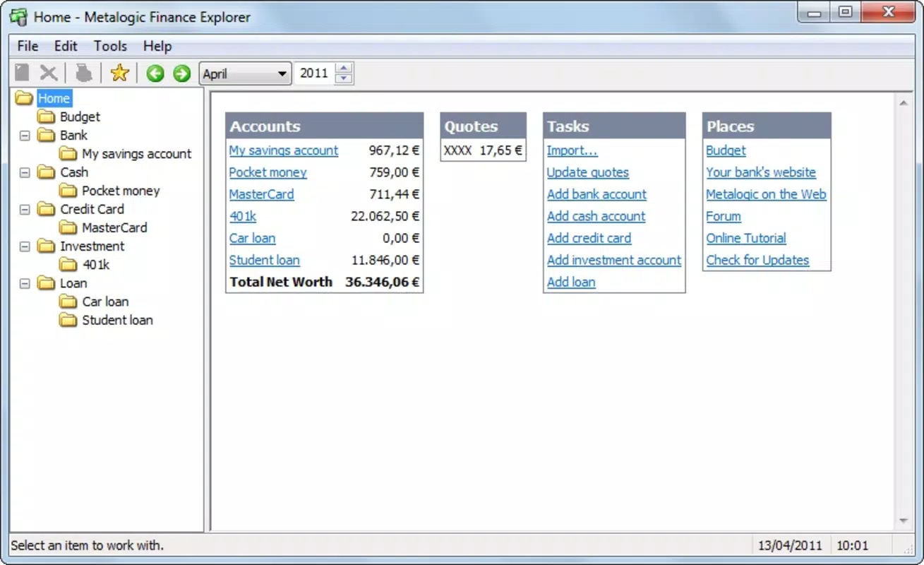
Task: Collapse the Loan tree node
Action: (25, 283)
